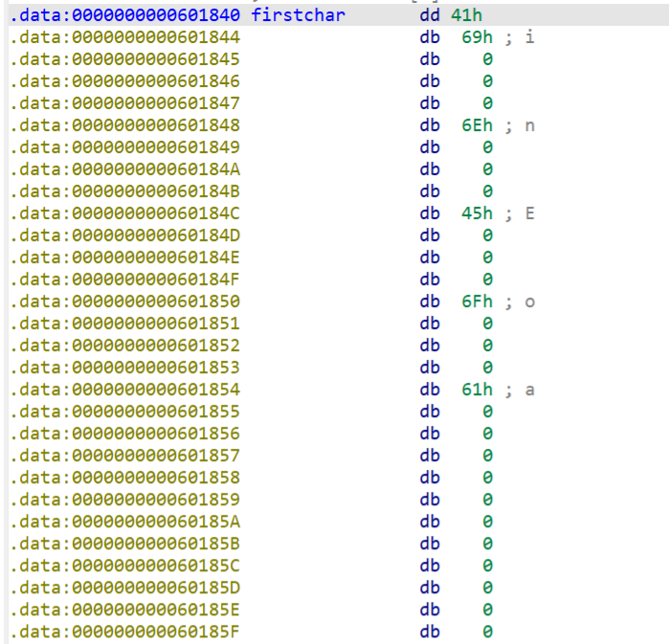Select the 45h byte value
This screenshot has height=644, width=669.
tap(478, 213)
